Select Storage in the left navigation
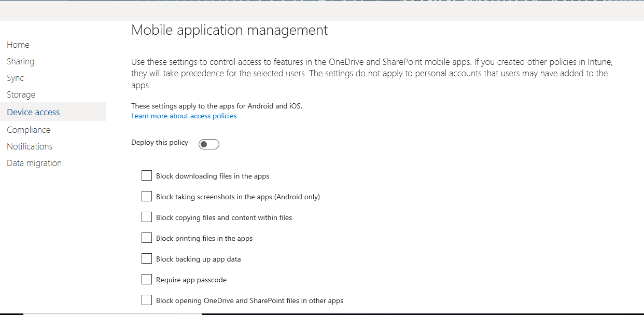Screen dimensions: 644x315 pos(21,94)
